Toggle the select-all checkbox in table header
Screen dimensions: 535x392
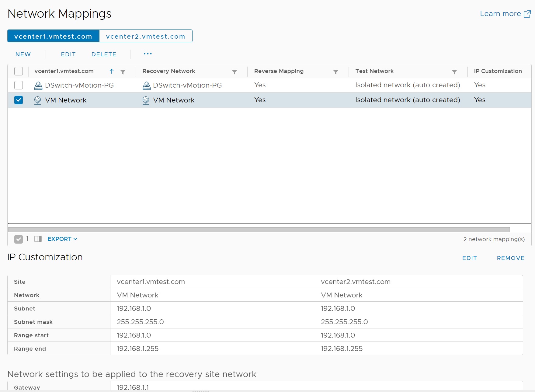point(19,71)
